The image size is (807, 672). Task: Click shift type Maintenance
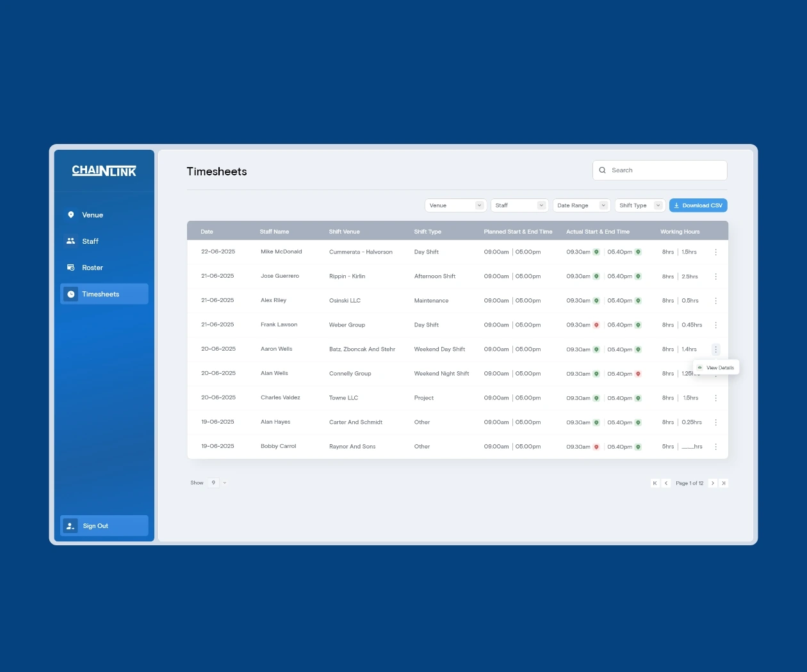431,301
